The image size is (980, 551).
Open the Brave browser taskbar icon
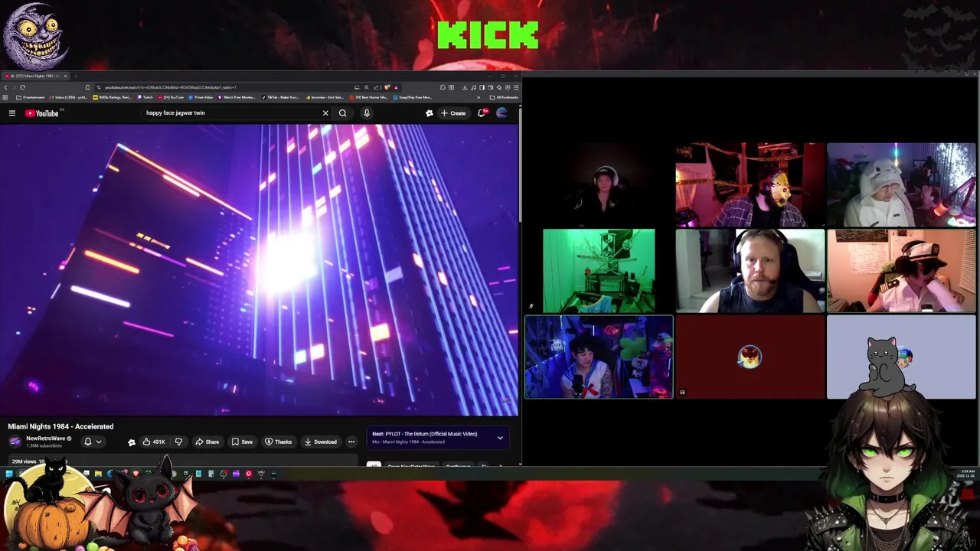(136, 474)
